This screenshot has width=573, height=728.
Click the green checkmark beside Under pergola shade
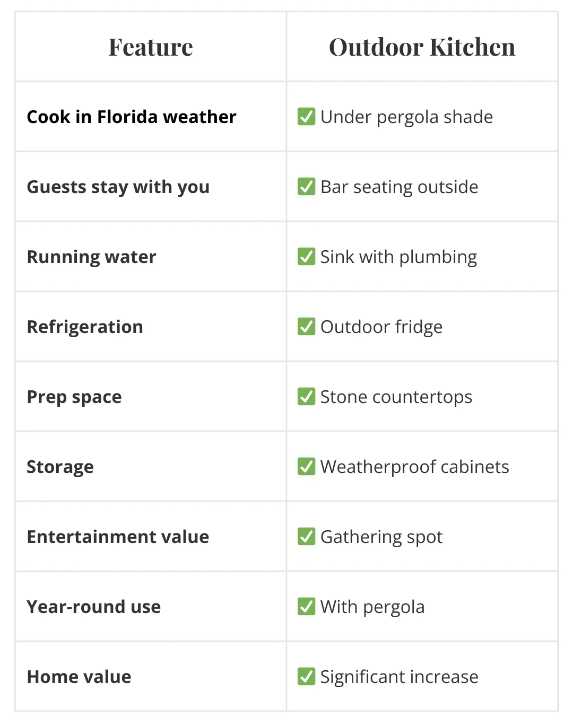[x=306, y=116]
